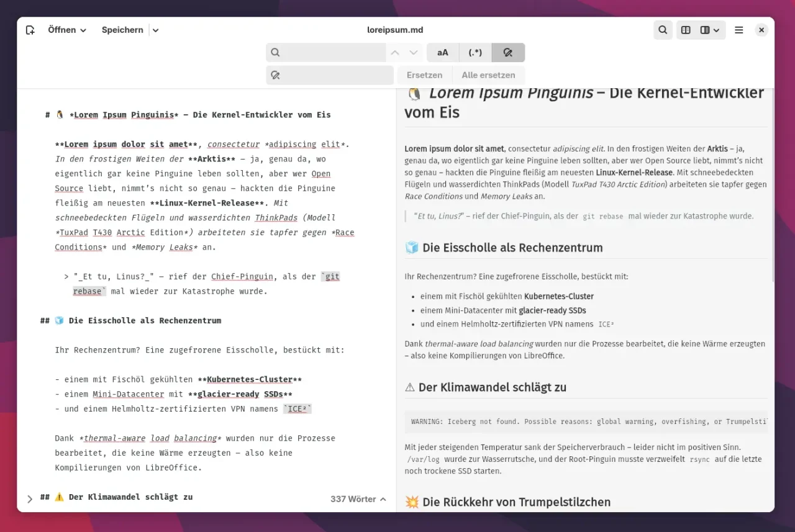
Task: Click the Alle ersetzen button
Action: click(x=488, y=75)
